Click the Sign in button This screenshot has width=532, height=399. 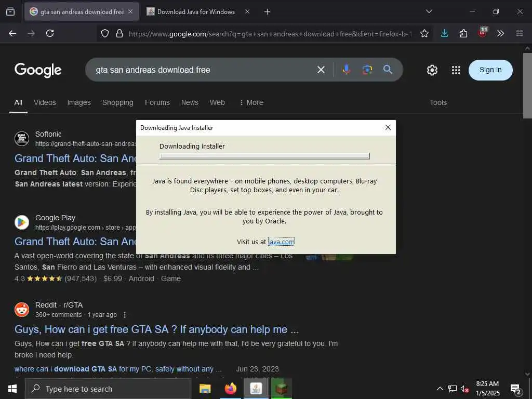tap(490, 70)
